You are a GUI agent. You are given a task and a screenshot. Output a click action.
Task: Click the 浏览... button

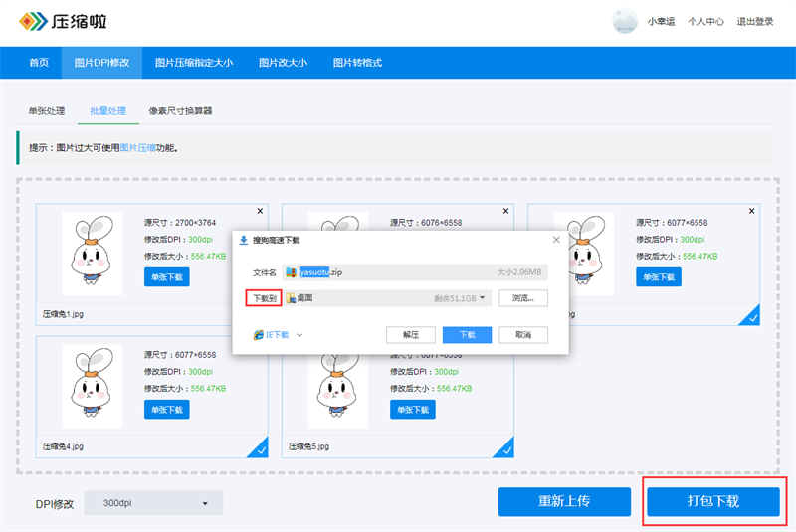(523, 298)
